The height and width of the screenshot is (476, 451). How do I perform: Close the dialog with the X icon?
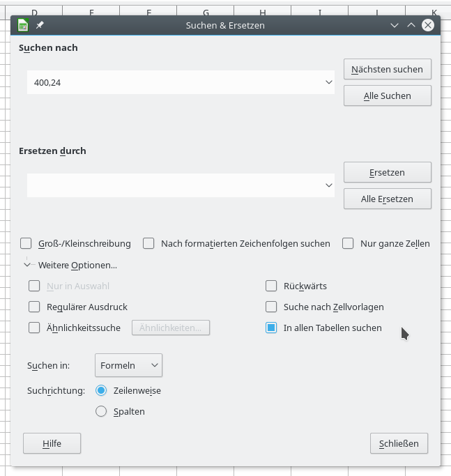tap(428, 25)
